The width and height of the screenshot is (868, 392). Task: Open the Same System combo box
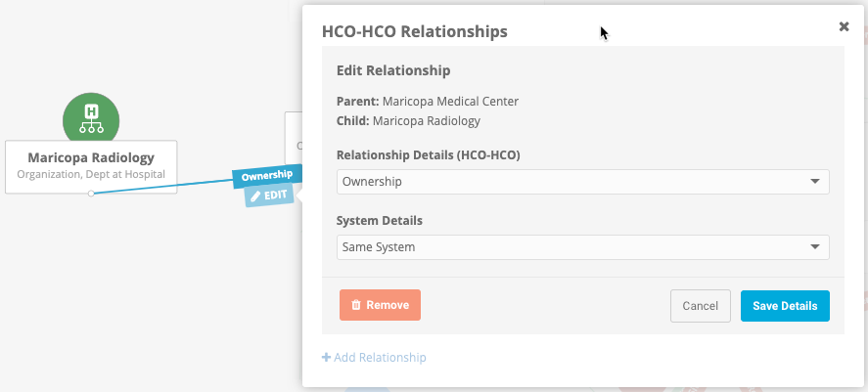(582, 247)
